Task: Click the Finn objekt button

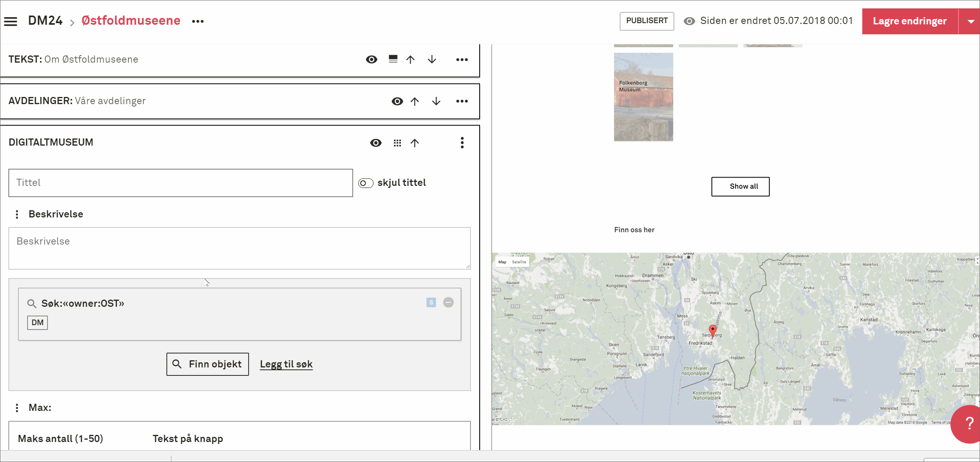Action: [x=207, y=364]
